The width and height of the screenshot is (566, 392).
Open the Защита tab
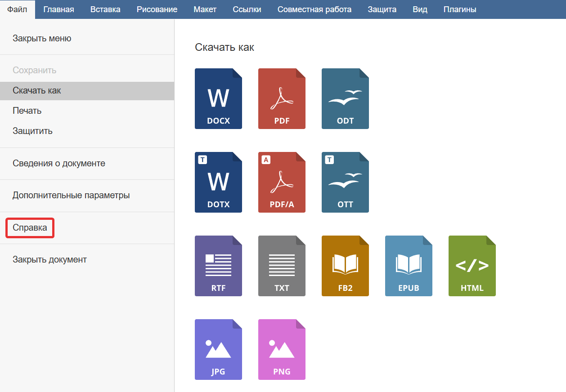[x=382, y=9]
